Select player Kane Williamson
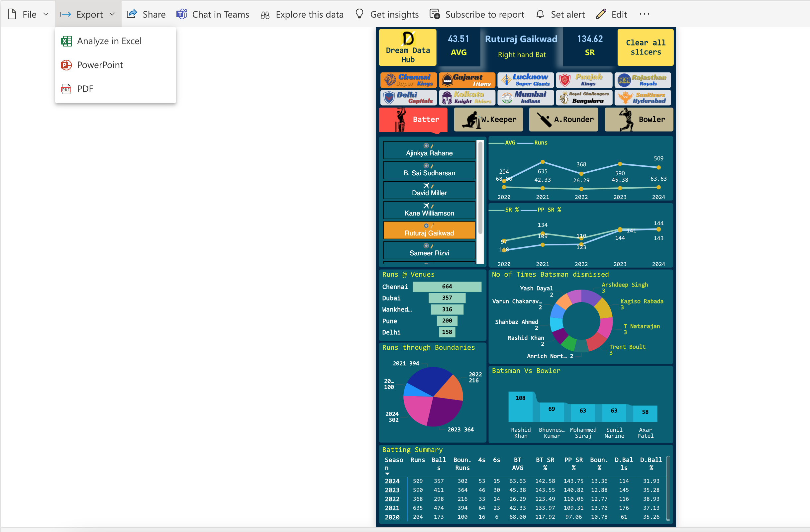This screenshot has width=810, height=532. point(429,210)
